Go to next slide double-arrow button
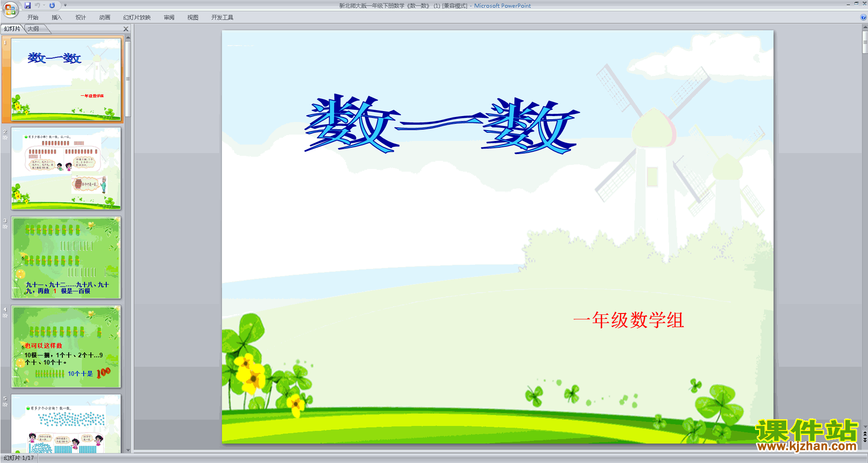This screenshot has height=463, width=868. coord(865,440)
